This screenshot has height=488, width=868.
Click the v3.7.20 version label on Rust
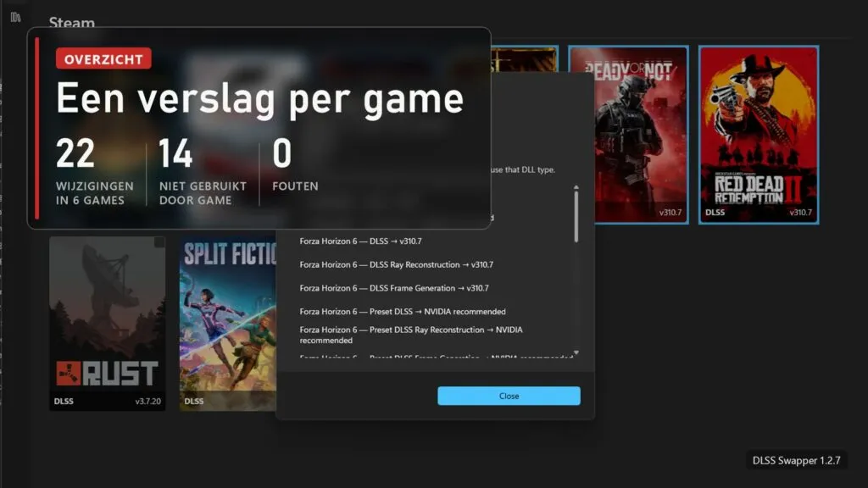pyautogui.click(x=147, y=401)
